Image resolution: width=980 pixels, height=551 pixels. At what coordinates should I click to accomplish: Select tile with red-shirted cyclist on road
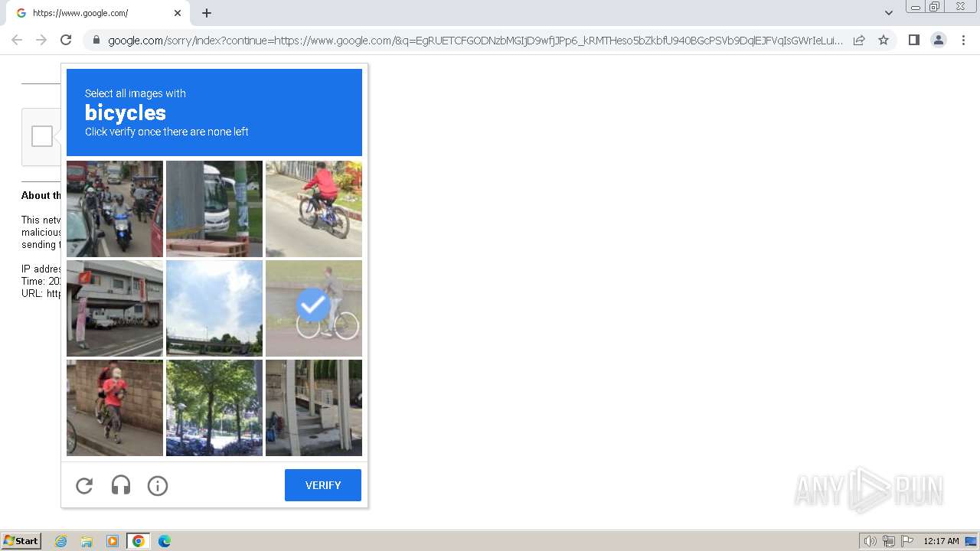314,209
